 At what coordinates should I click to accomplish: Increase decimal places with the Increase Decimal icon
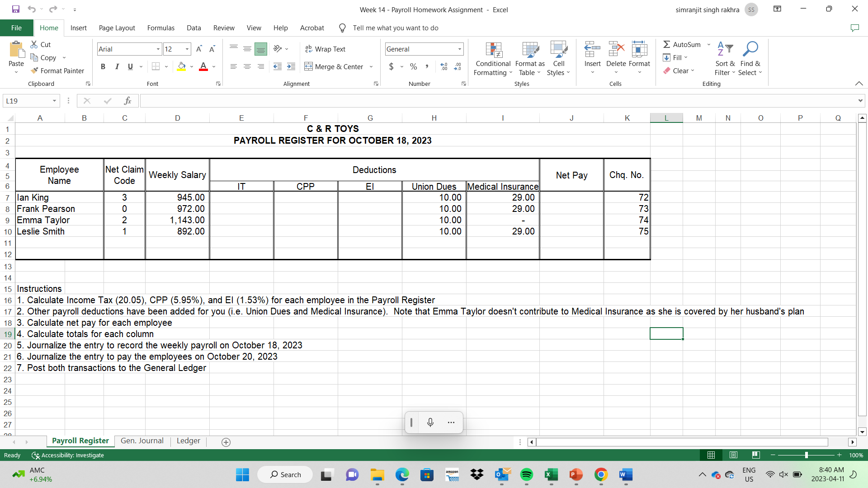click(x=443, y=66)
